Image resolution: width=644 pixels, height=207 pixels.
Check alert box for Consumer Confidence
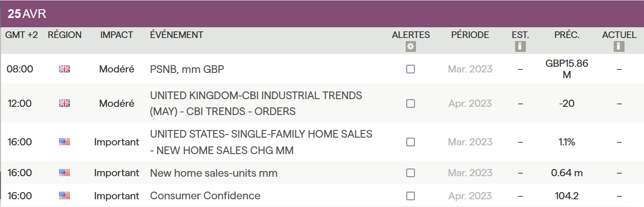[410, 196]
